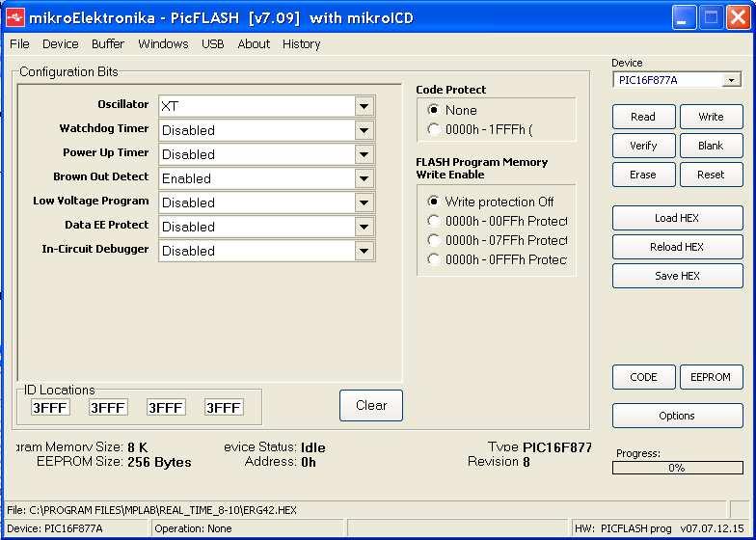Expand the Oscillator dropdown arrow
Screen dimensions: 756x540
[364, 106]
